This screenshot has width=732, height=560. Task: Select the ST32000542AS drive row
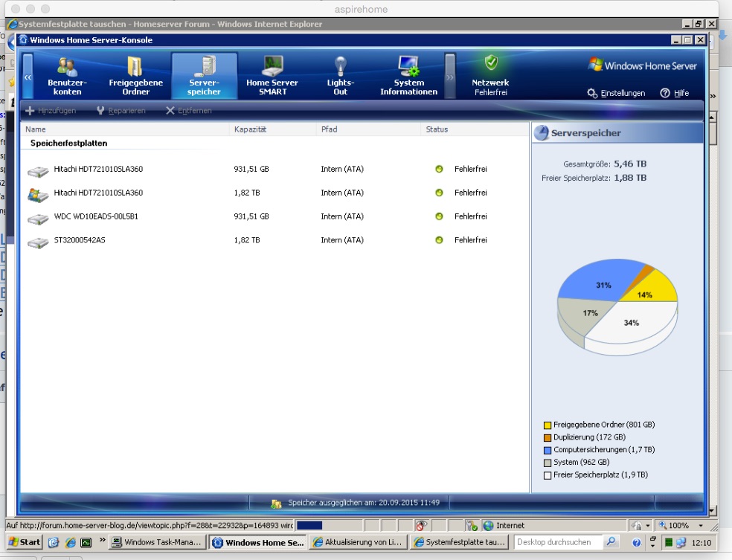click(x=274, y=241)
